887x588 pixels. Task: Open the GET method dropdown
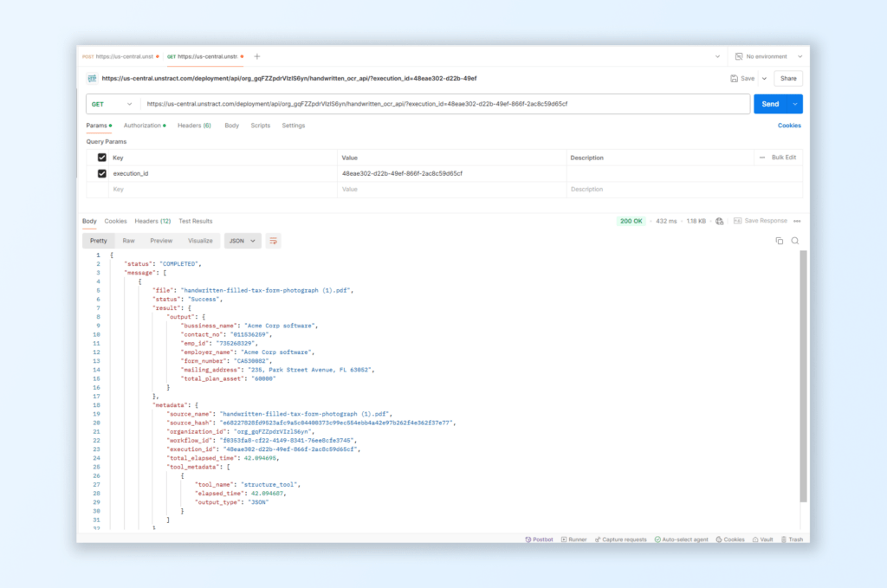click(113, 103)
